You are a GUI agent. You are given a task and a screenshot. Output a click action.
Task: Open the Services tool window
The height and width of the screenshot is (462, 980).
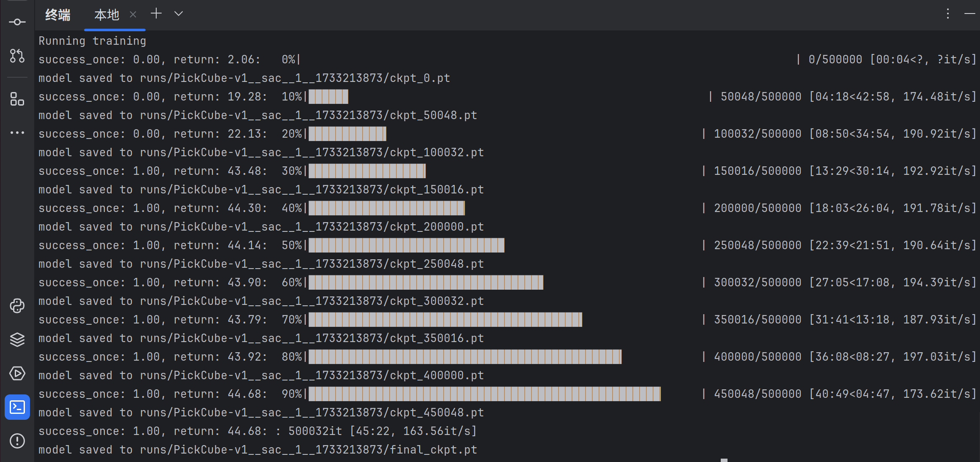pyautogui.click(x=17, y=373)
